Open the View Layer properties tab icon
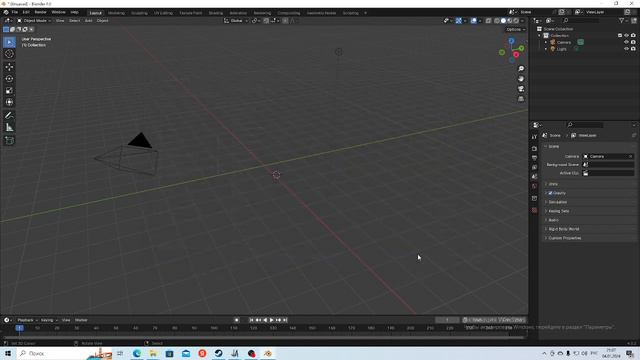This screenshot has width=640, height=360. click(x=534, y=167)
